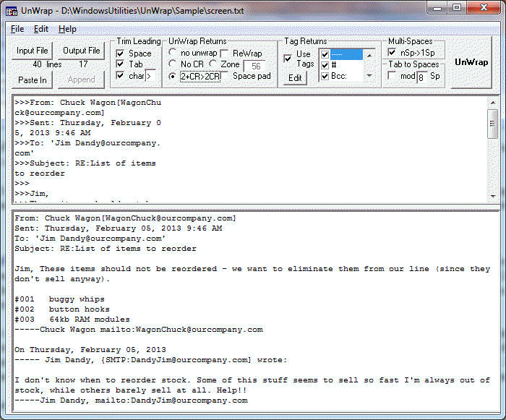Open the File menu

pyautogui.click(x=17, y=29)
